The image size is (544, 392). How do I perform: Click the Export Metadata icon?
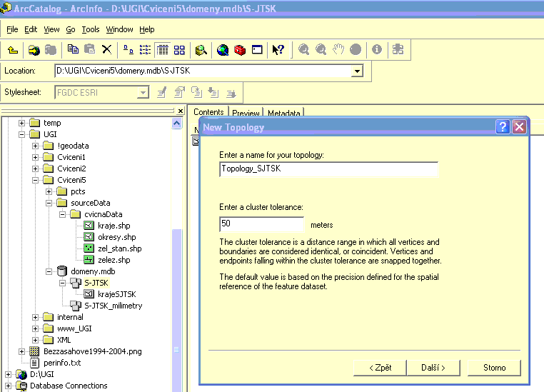(231, 93)
